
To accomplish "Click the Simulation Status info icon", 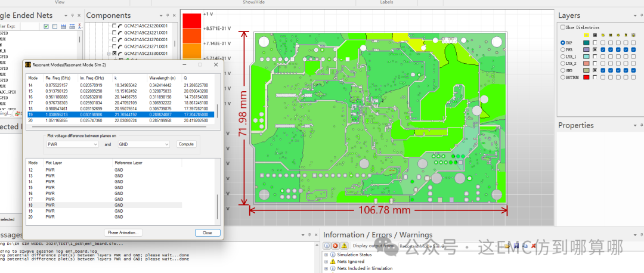I will coord(333,255).
